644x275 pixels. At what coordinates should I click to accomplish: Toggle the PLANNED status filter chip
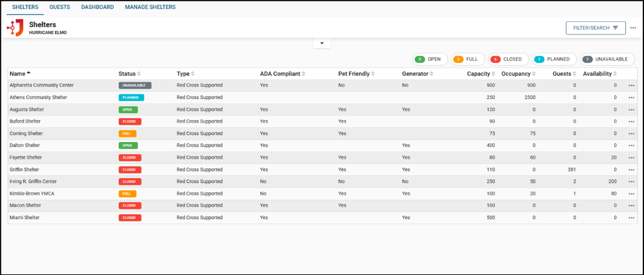tap(554, 59)
